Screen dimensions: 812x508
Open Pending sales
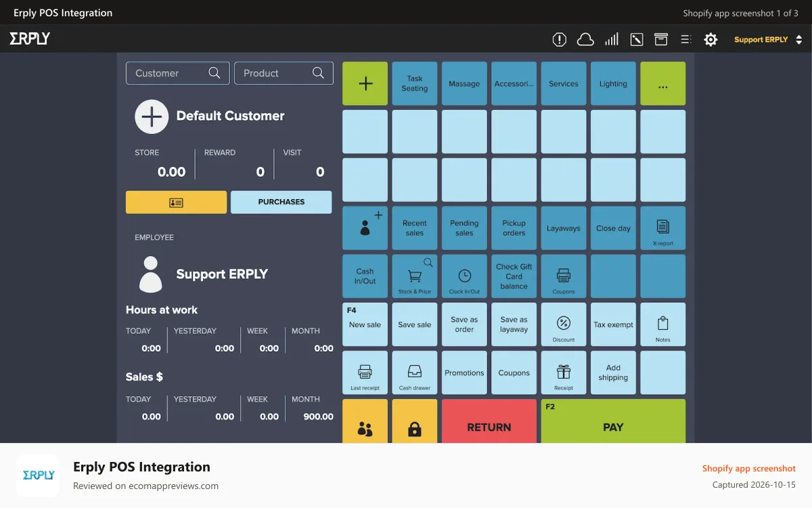click(464, 228)
